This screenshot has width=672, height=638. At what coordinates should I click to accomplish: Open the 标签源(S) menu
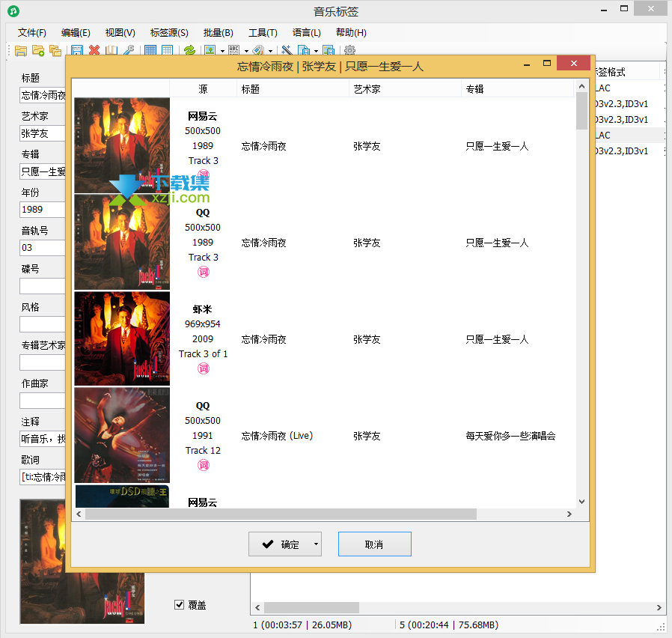coord(169,33)
